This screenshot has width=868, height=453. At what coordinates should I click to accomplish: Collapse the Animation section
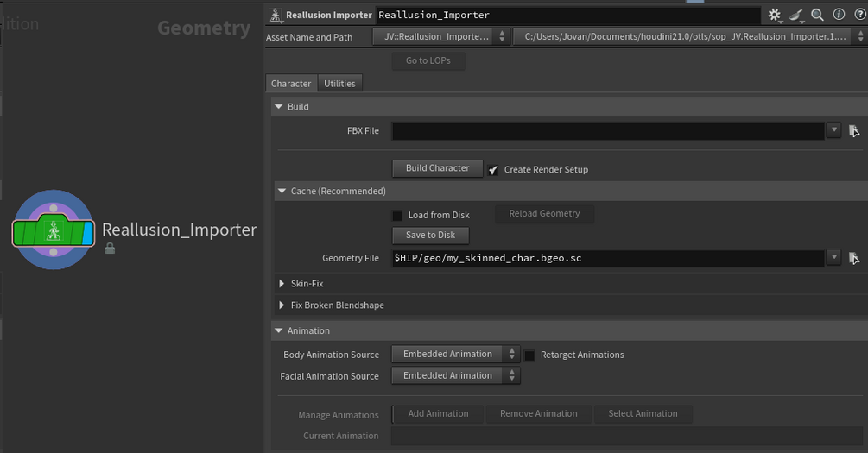pos(278,330)
